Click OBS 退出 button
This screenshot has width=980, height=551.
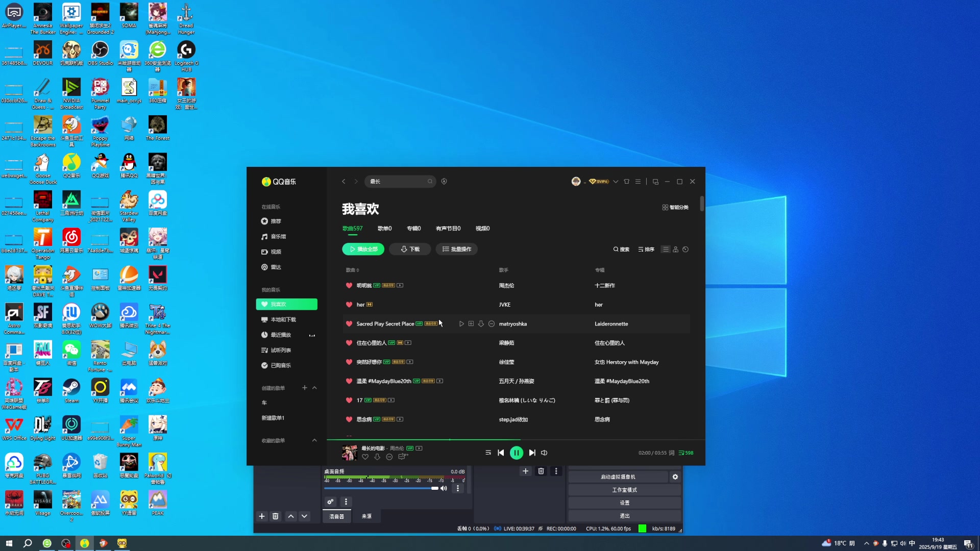click(625, 516)
